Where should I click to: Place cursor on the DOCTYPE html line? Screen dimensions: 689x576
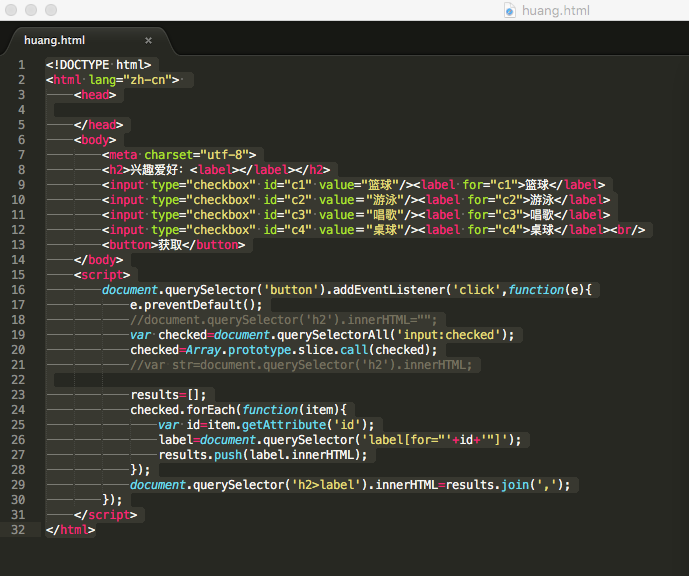click(98, 65)
